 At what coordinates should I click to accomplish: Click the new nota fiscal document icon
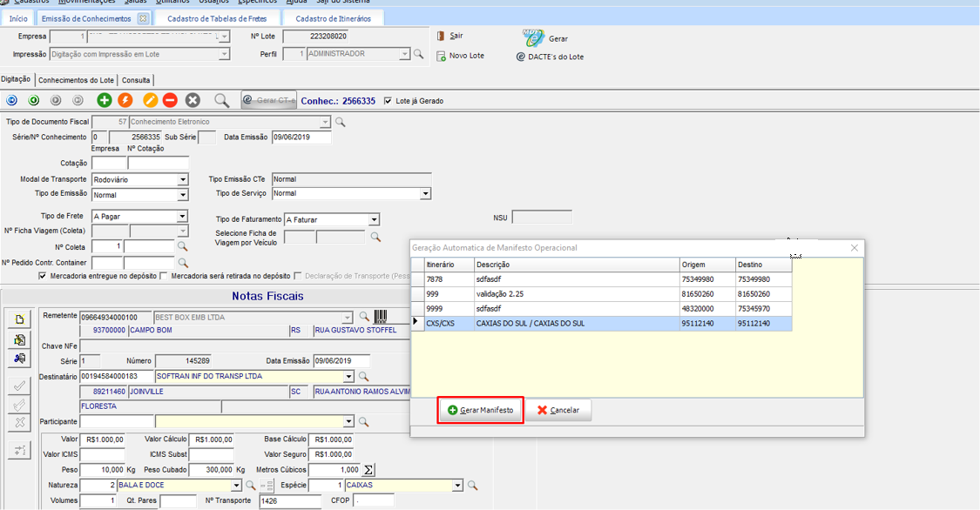tap(19, 319)
